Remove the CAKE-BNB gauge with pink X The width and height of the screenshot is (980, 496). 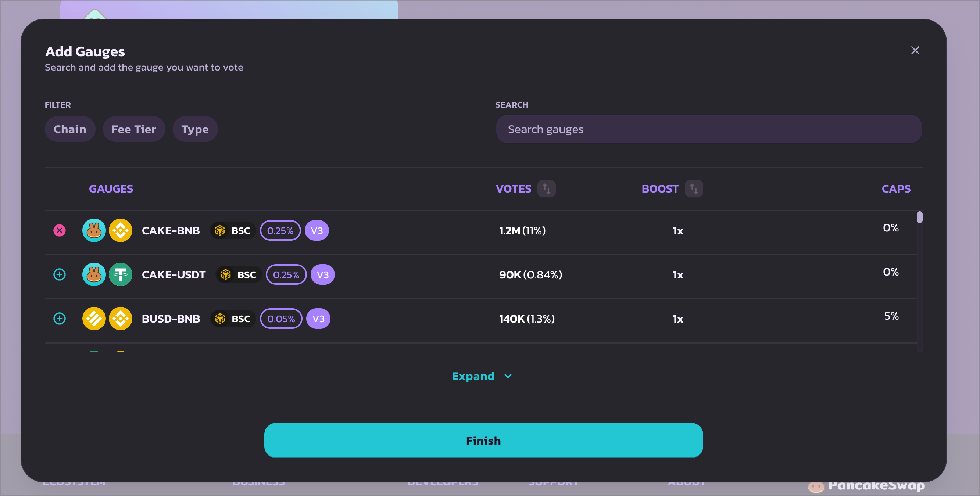(x=59, y=230)
